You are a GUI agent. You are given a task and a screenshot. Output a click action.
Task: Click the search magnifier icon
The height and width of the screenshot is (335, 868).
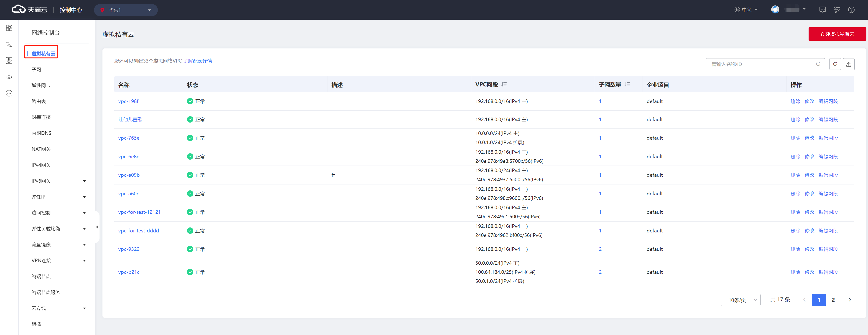pyautogui.click(x=818, y=64)
